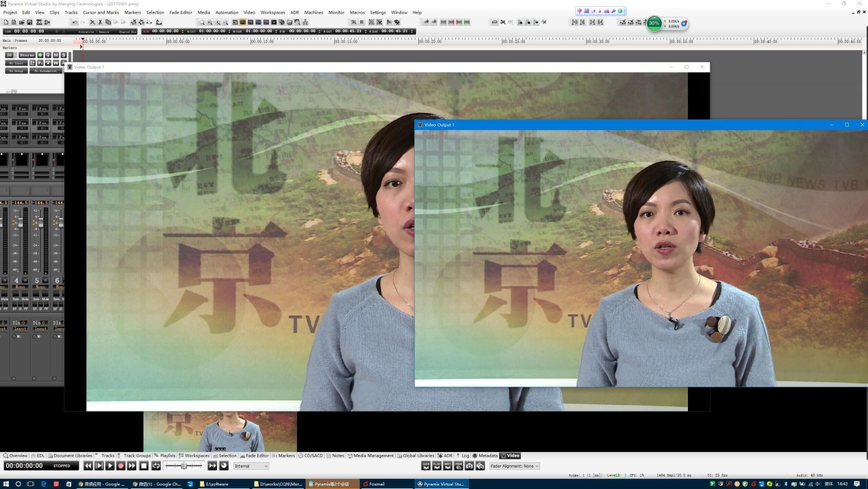868x489 pixels.
Task: Click the New Project toolbar icon
Action: coord(6,22)
